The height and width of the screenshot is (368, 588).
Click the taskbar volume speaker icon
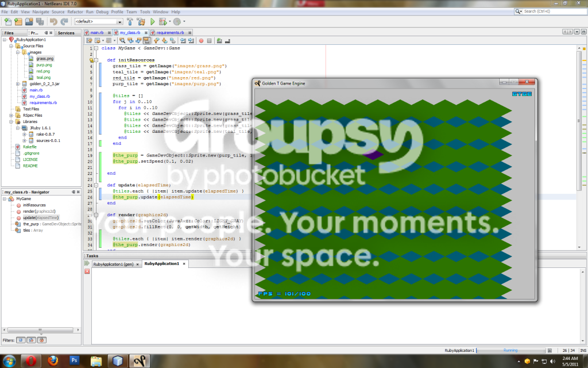[552, 361]
